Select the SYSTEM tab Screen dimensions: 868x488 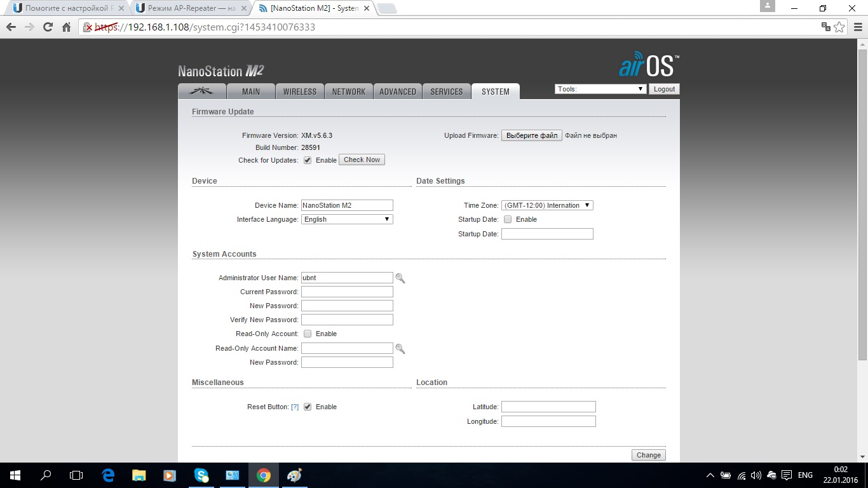click(496, 91)
